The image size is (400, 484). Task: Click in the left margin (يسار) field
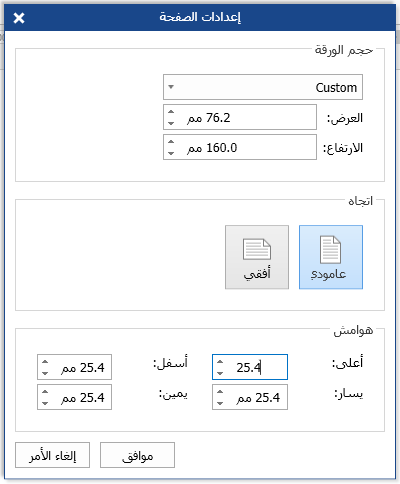tap(250, 397)
